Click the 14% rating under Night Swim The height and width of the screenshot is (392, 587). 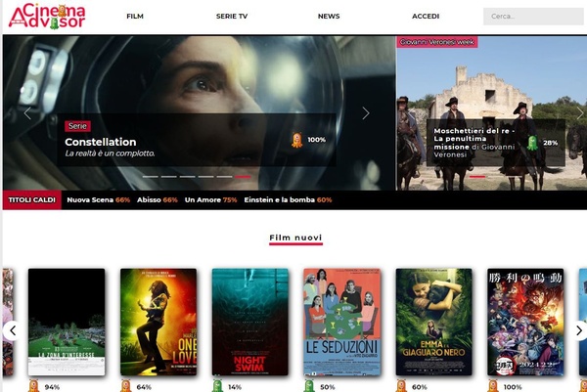[x=235, y=387]
